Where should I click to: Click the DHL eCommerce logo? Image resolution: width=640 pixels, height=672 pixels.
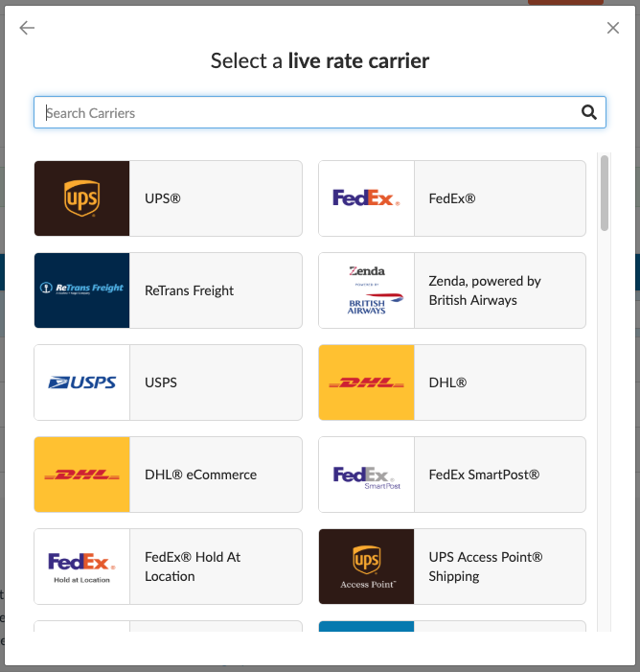tap(81, 475)
